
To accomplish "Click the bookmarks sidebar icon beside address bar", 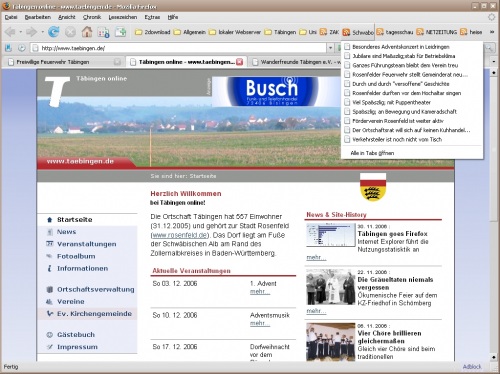I will (9, 48).
